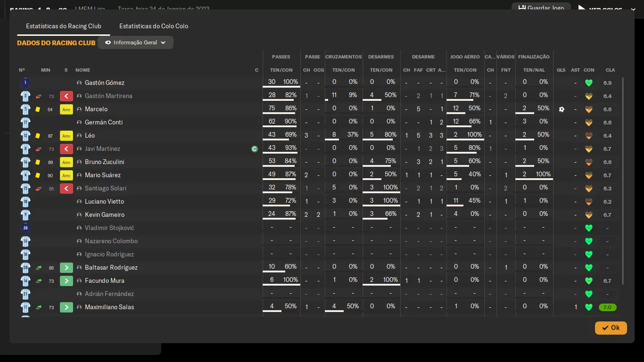Click the yellow Amr badge for Mario Suárez
644x362 pixels.
coord(66,175)
